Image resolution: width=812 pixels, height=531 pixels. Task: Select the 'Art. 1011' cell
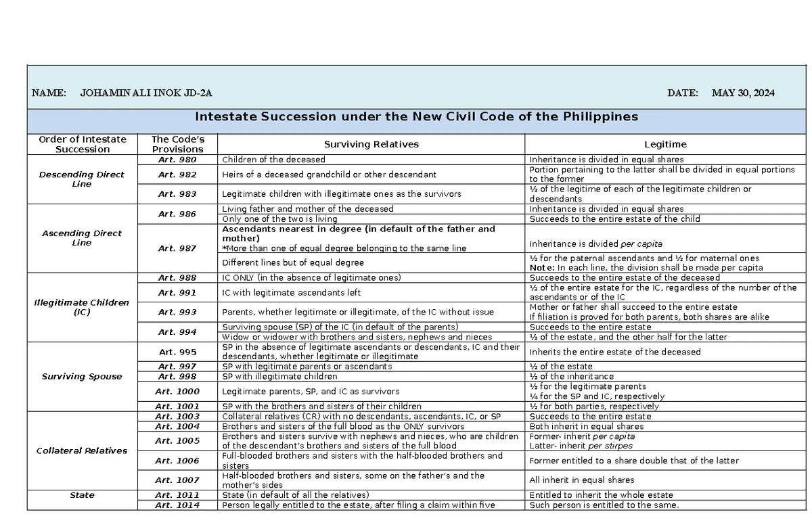178,495
